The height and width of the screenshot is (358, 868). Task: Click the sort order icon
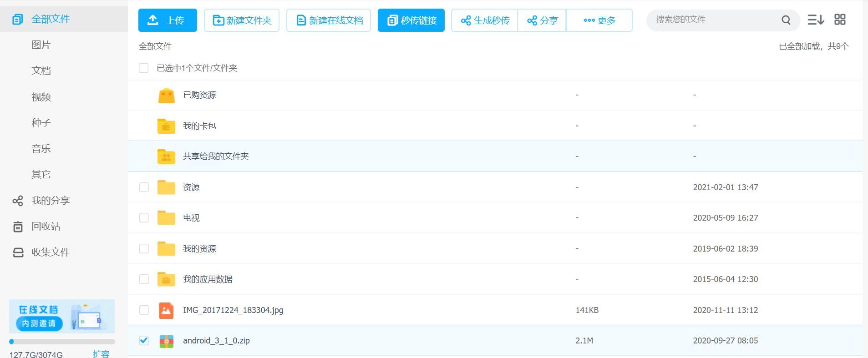point(815,20)
